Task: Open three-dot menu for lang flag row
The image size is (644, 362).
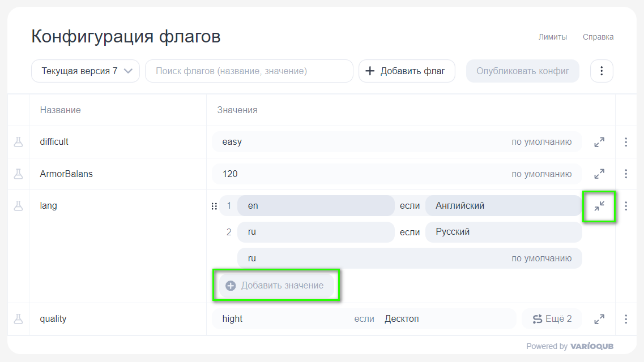Action: [x=626, y=206]
